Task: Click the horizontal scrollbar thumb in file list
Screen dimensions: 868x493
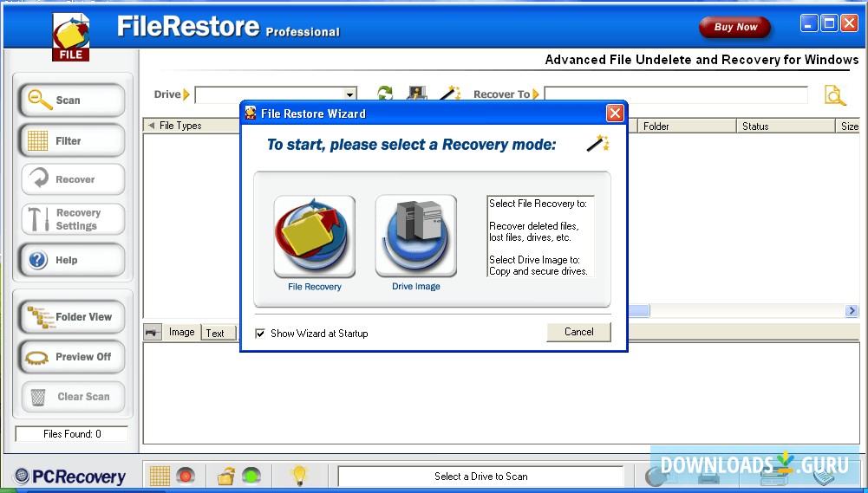Action: coord(638,311)
